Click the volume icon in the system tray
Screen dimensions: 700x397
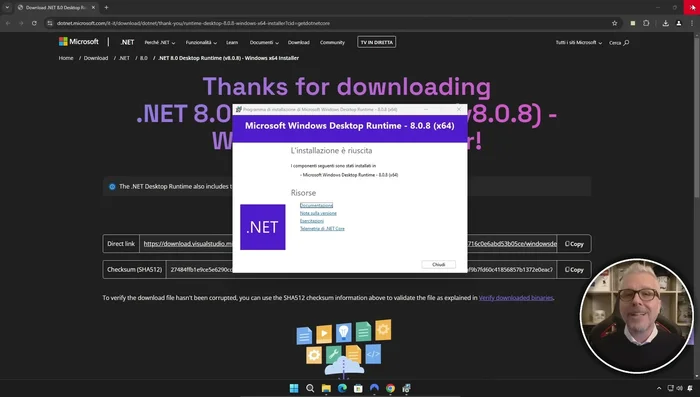coord(679,389)
